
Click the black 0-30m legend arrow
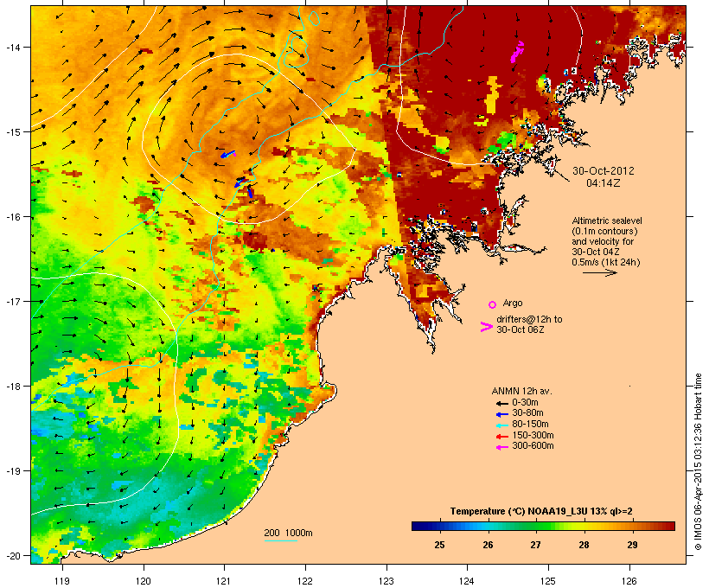501,404
